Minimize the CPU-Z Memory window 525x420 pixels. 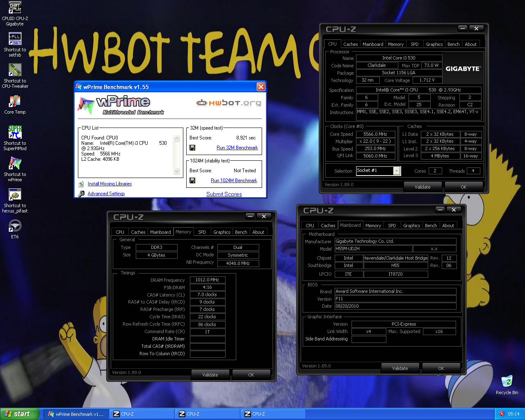pyautogui.click(x=250, y=216)
